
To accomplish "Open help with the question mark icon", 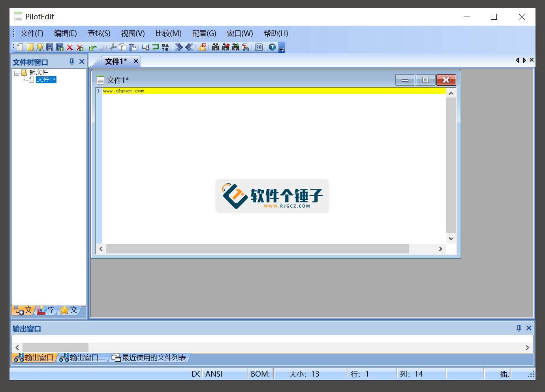I will point(272,47).
